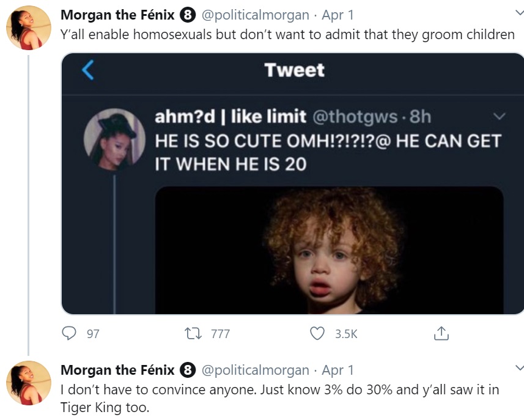
Task: Open the curly-haired child photo
Action: 329,250
